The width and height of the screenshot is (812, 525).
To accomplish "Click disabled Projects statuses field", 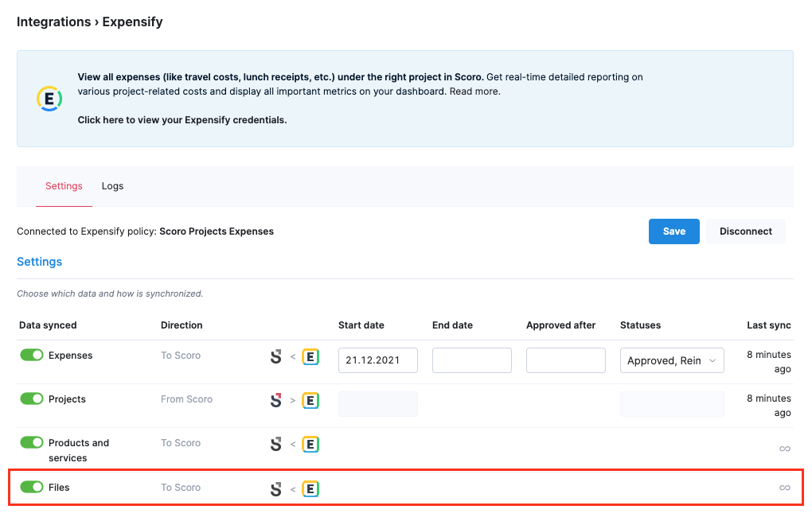I will coord(672,404).
